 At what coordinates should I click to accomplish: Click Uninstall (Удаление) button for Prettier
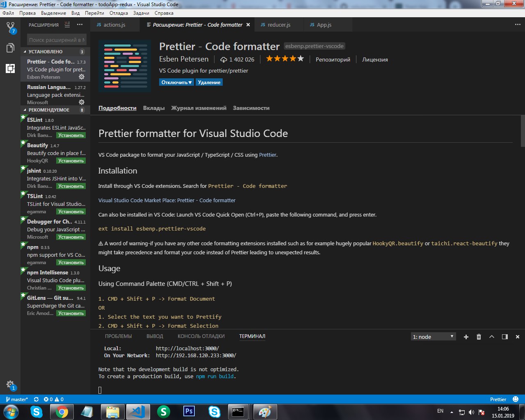click(x=209, y=82)
